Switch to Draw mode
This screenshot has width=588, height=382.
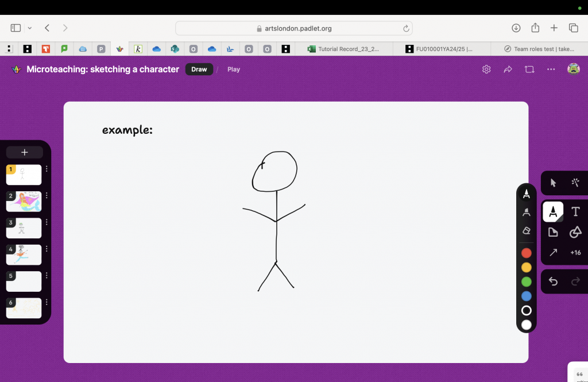[199, 70]
